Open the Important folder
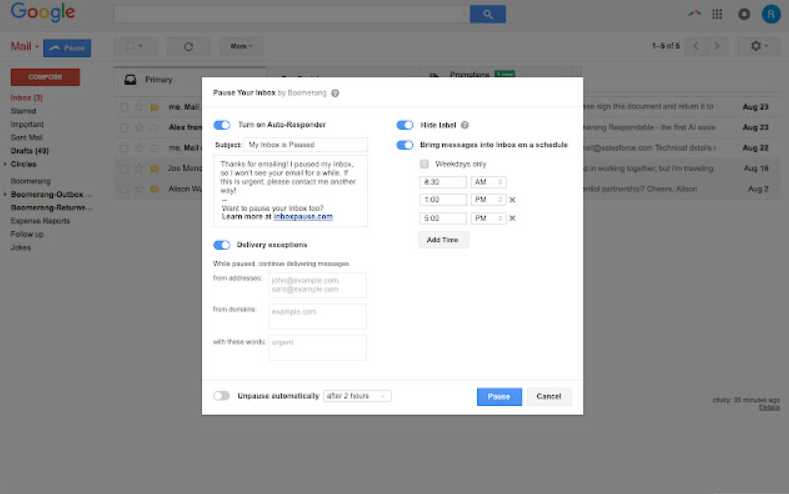 (x=27, y=124)
